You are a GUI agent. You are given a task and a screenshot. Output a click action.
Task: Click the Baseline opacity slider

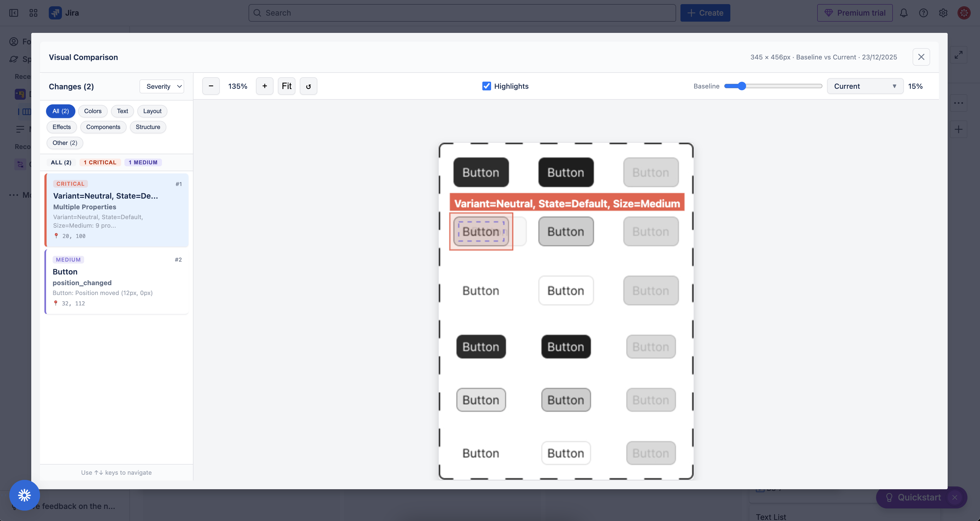pos(773,86)
